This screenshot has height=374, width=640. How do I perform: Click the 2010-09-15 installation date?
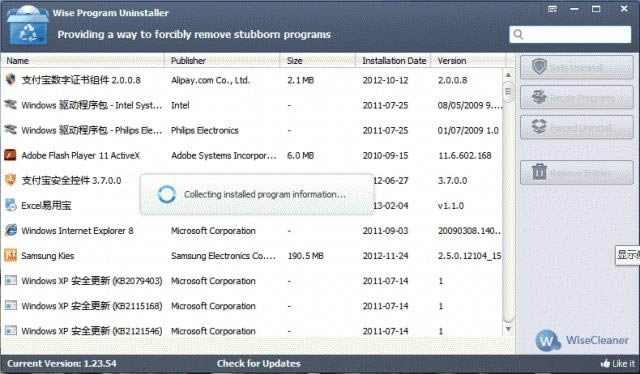click(385, 156)
